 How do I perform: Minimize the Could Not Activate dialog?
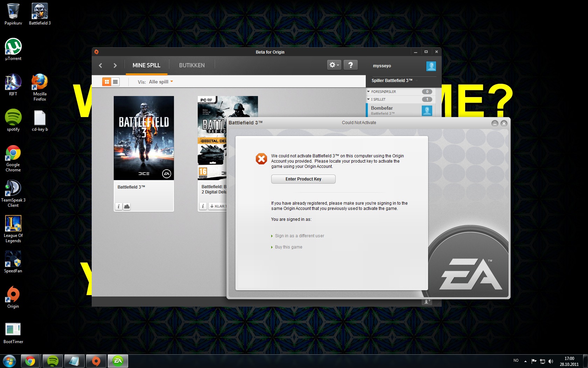(495, 123)
